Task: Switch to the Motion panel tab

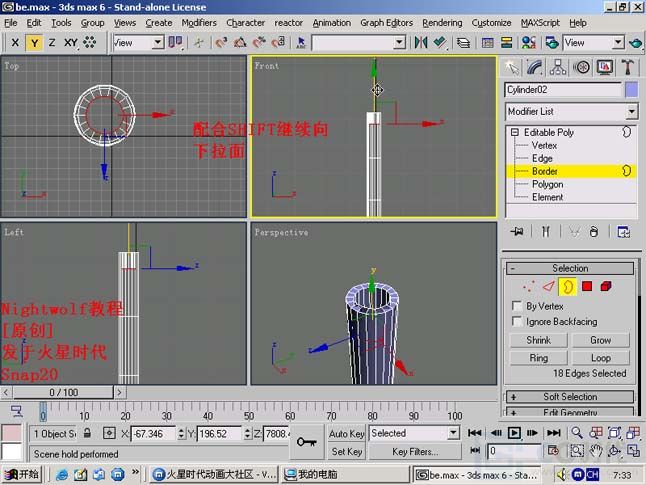Action: pyautogui.click(x=581, y=68)
